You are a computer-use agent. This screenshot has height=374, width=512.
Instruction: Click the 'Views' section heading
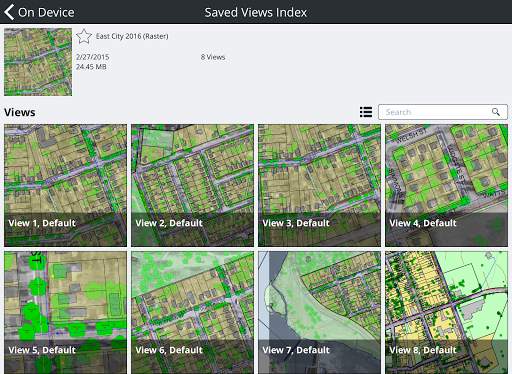click(20, 112)
